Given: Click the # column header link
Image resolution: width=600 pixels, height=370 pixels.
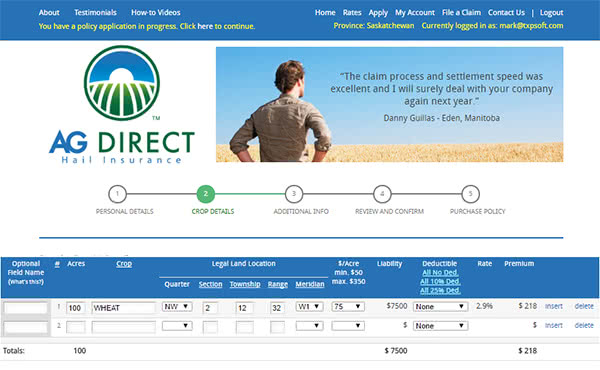Looking at the screenshot, I should [x=57, y=264].
